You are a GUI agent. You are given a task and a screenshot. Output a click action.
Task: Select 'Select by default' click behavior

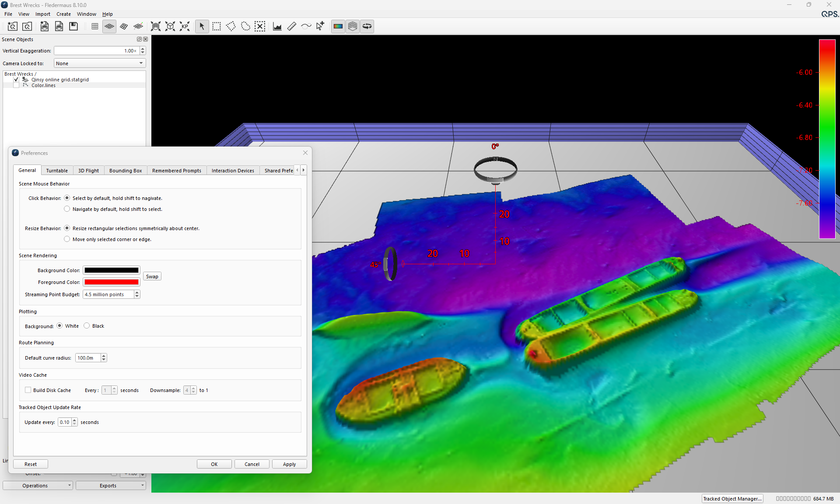(67, 198)
